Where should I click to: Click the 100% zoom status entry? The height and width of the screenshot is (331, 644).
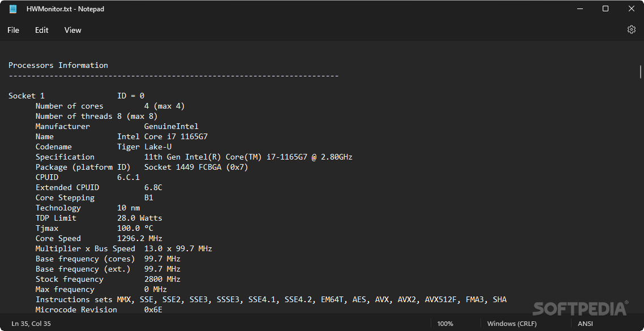(445, 324)
